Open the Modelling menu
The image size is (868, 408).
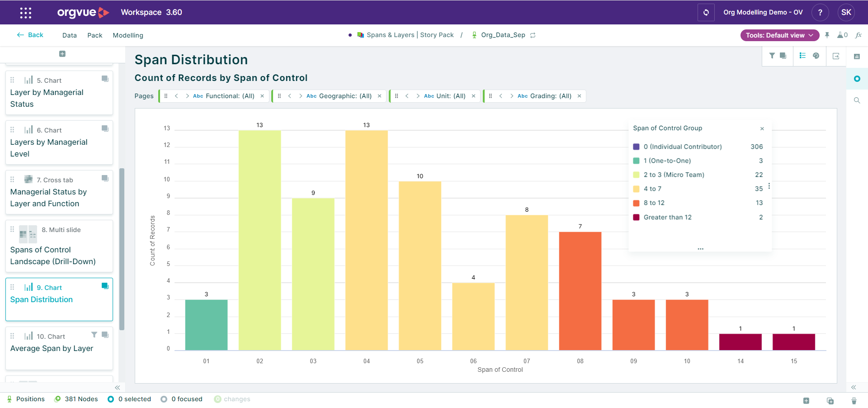pos(128,35)
